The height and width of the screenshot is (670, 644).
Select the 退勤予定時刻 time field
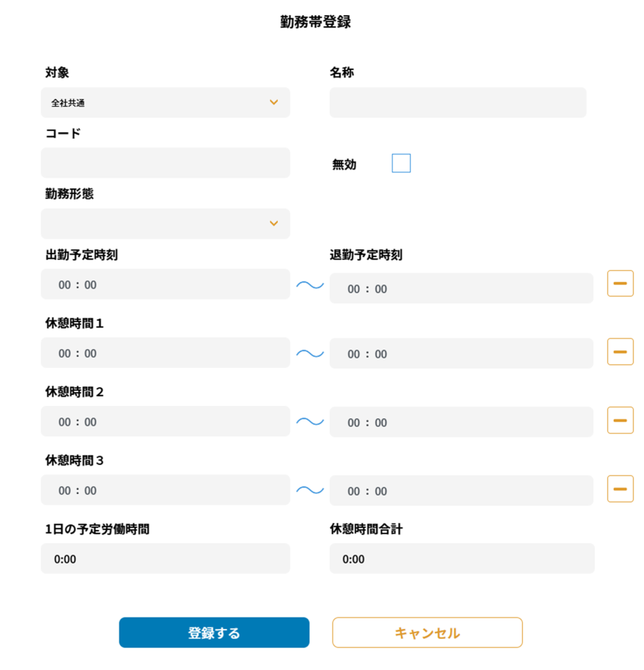pos(461,289)
